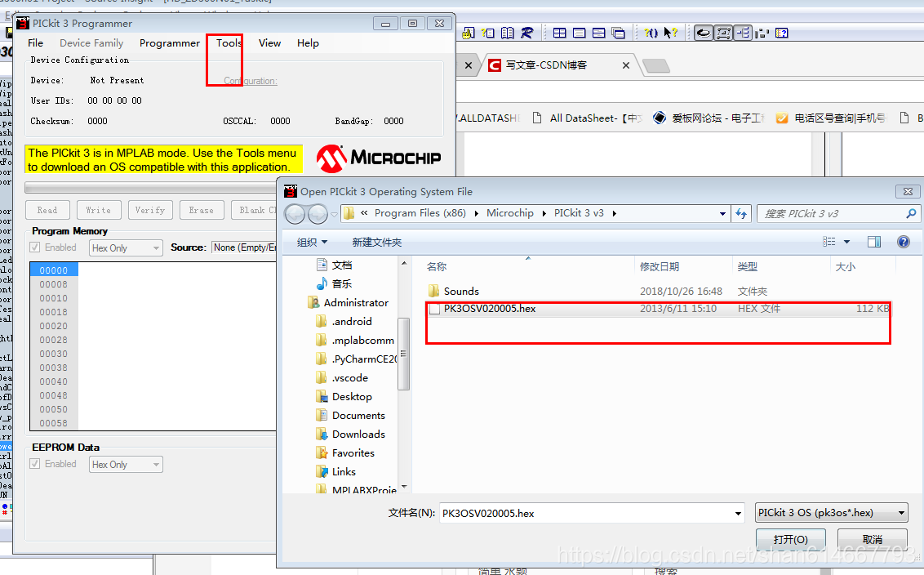This screenshot has height=575, width=924.
Task: Sort by Date Modified (修改日期) column
Action: 660,266
